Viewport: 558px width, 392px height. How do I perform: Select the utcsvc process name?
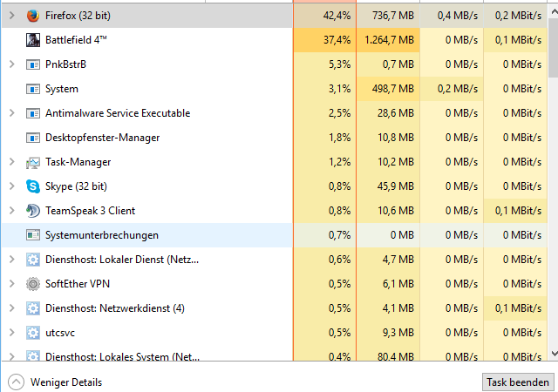(60, 333)
